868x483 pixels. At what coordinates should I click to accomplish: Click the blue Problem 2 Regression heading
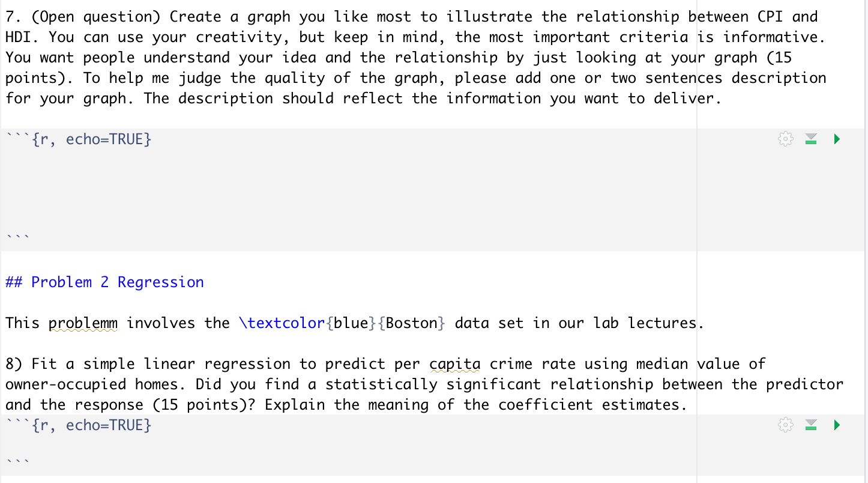(104, 282)
